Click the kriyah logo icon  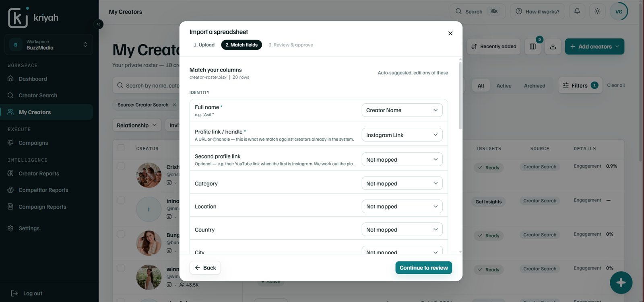tap(19, 17)
